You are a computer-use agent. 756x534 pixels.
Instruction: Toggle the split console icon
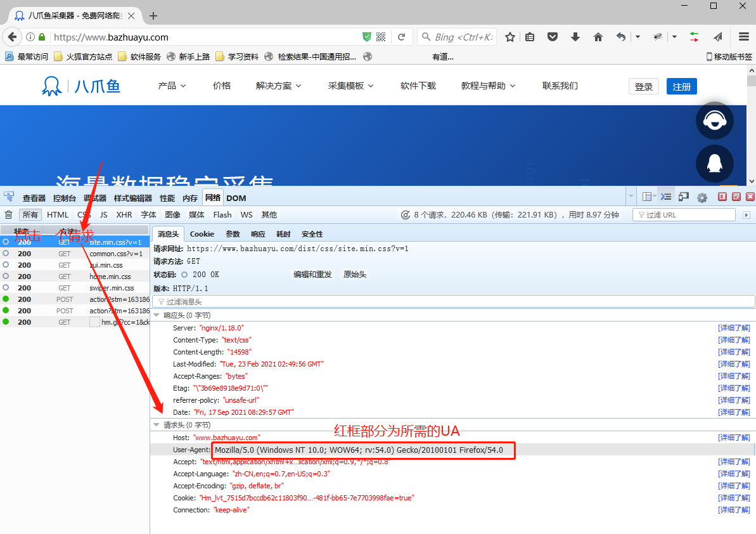pyautogui.click(x=666, y=197)
